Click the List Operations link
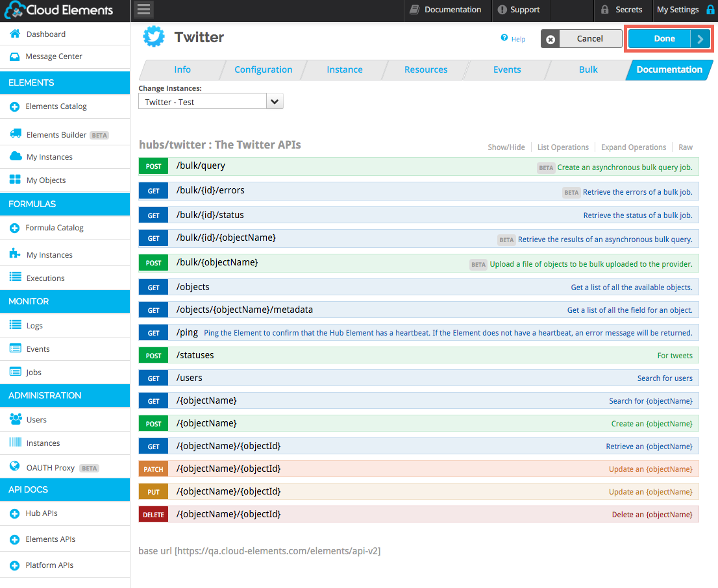This screenshot has width=718, height=588. (x=563, y=147)
